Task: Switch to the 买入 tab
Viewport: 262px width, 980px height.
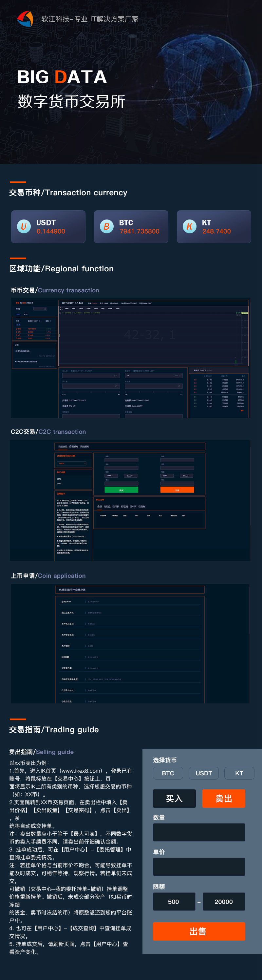Action: click(174, 799)
